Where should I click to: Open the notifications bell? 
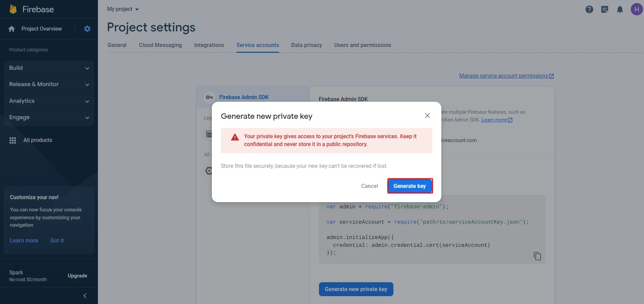pyautogui.click(x=620, y=10)
